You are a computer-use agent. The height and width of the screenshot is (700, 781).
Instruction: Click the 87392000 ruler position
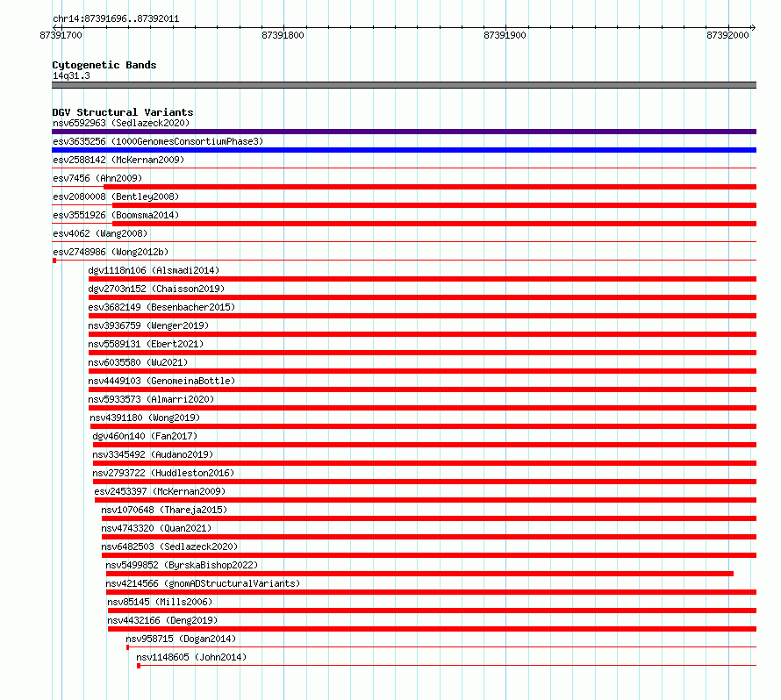tap(727, 35)
